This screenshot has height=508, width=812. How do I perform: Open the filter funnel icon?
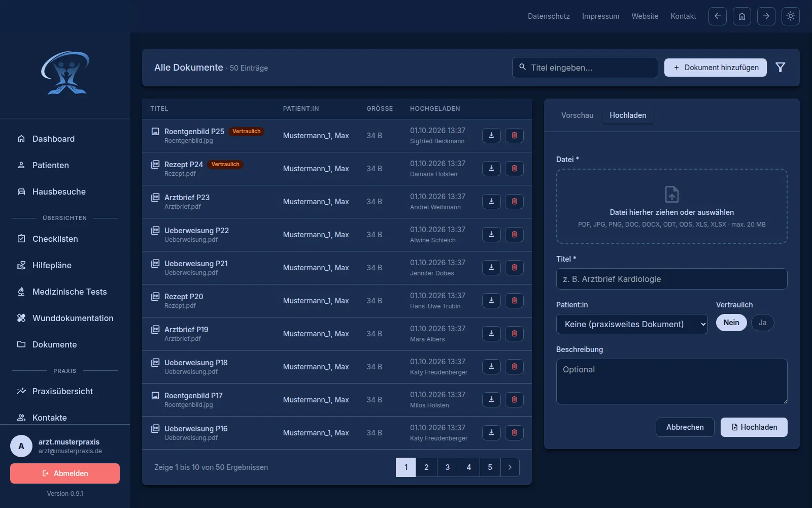tap(781, 68)
